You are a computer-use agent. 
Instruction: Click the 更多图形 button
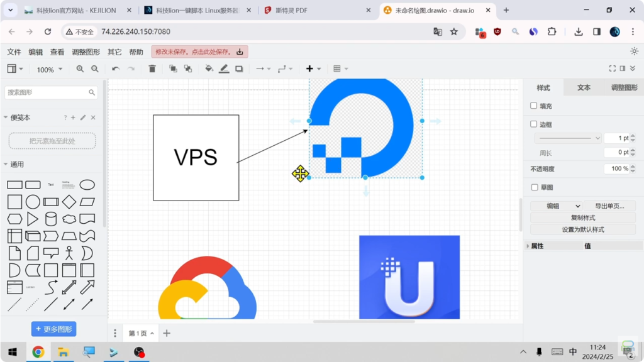click(x=54, y=329)
